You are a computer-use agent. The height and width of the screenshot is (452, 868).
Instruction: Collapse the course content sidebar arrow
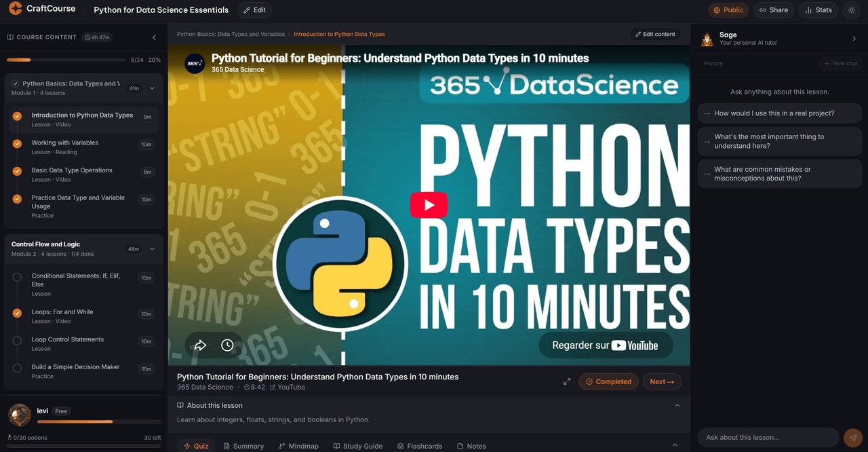154,37
